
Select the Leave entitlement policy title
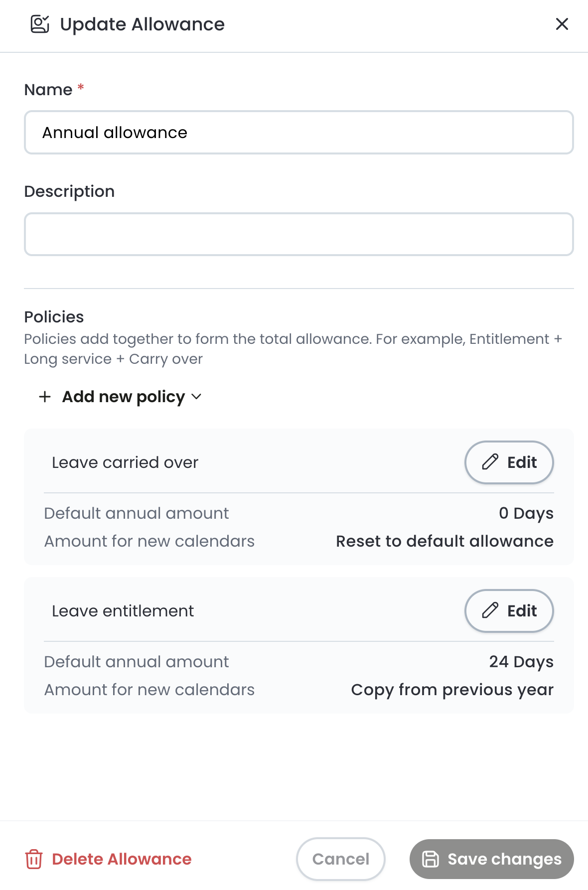(x=123, y=611)
